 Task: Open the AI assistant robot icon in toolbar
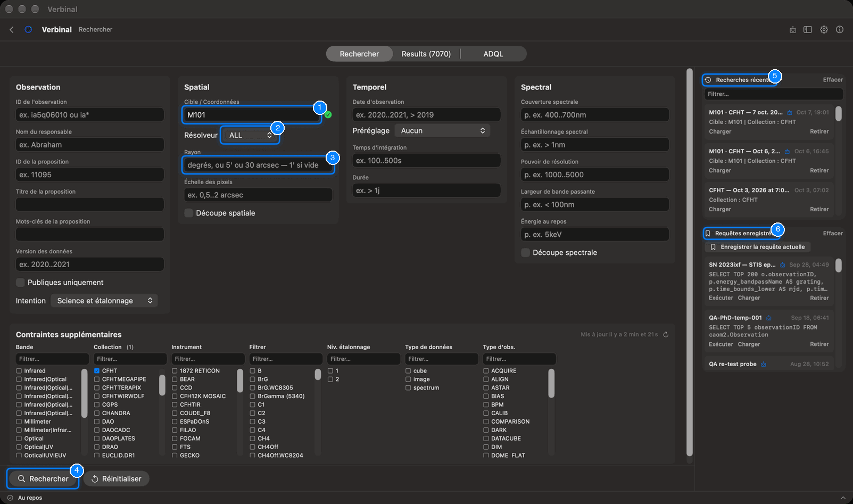tap(793, 30)
